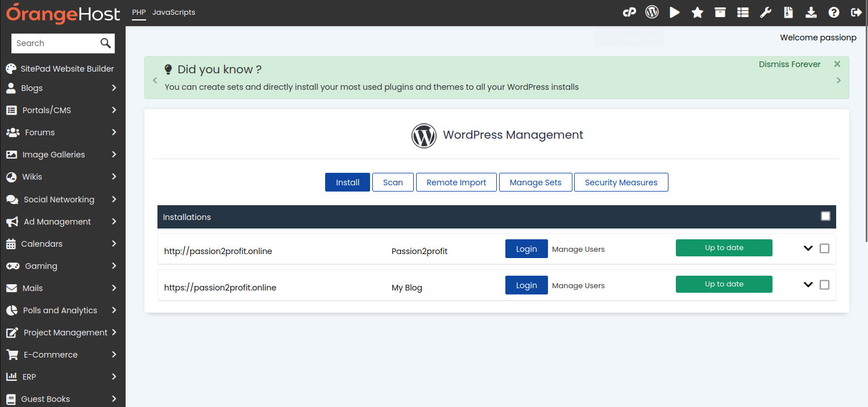
Task: Open Manage Users for My Blog
Action: pos(579,285)
